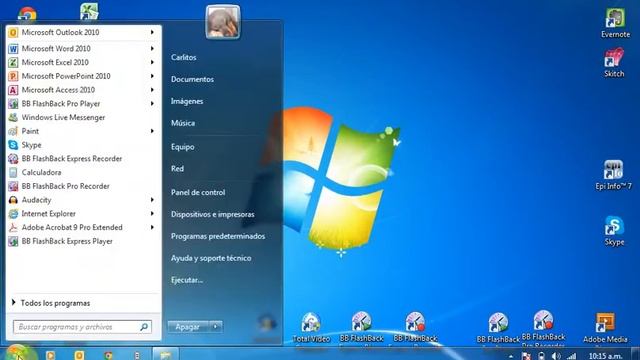Select the Total Video desktop shortcut
This screenshot has height=360, width=640.
[x=311, y=328]
